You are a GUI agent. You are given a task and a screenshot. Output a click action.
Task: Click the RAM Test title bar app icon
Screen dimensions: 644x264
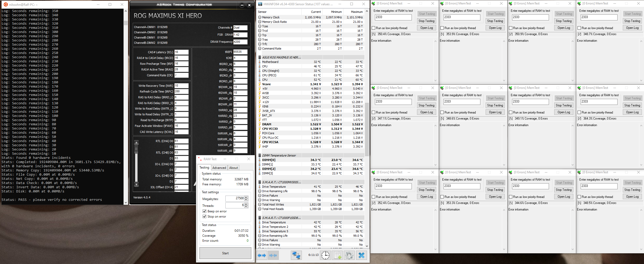coord(200,159)
